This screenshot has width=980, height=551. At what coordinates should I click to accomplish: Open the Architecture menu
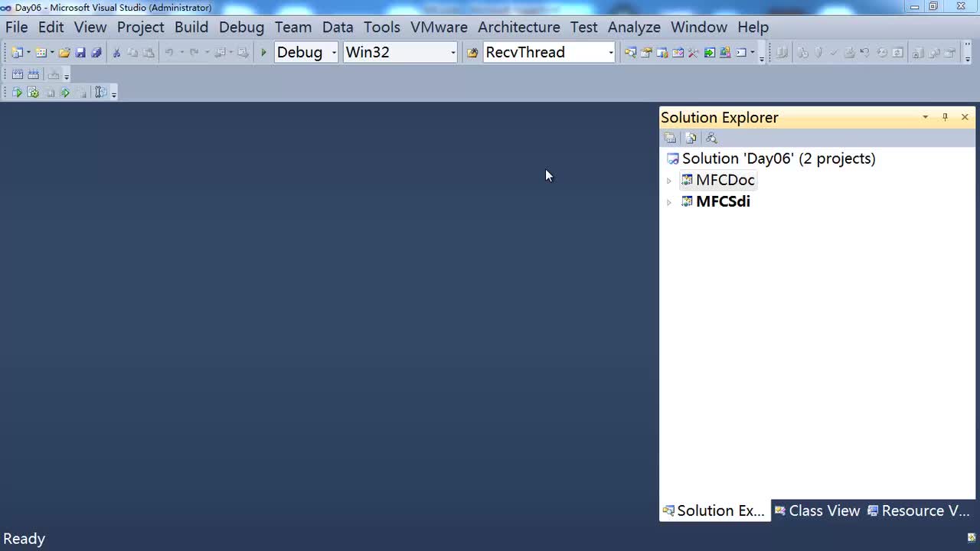(x=519, y=27)
